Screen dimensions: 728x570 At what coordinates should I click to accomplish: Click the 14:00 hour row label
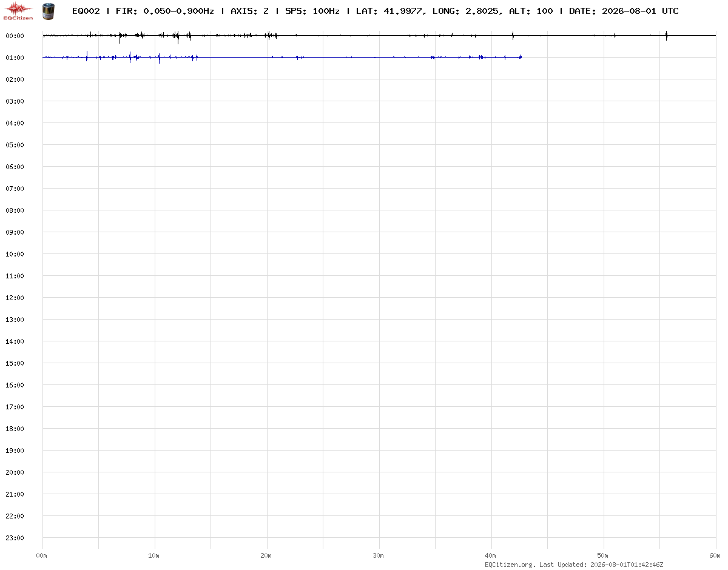[x=15, y=341]
